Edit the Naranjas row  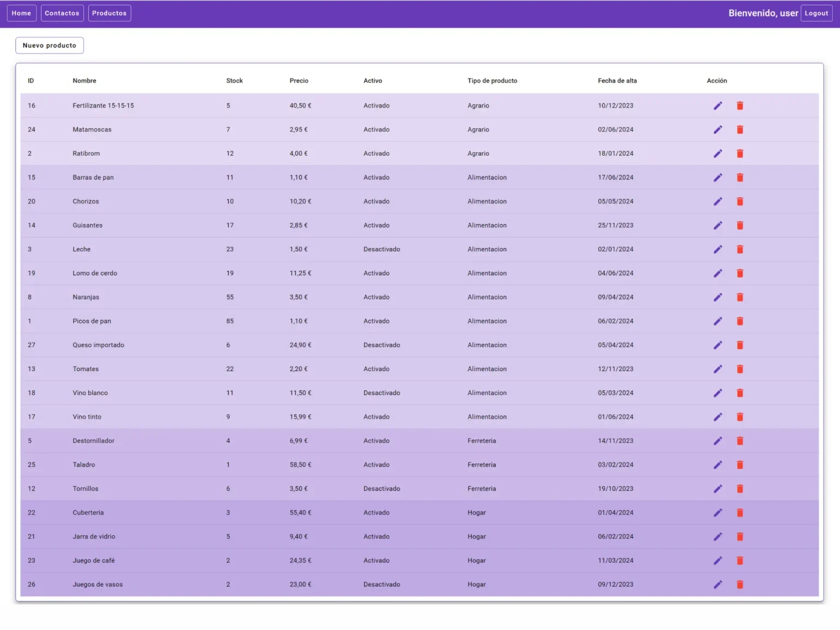click(717, 297)
